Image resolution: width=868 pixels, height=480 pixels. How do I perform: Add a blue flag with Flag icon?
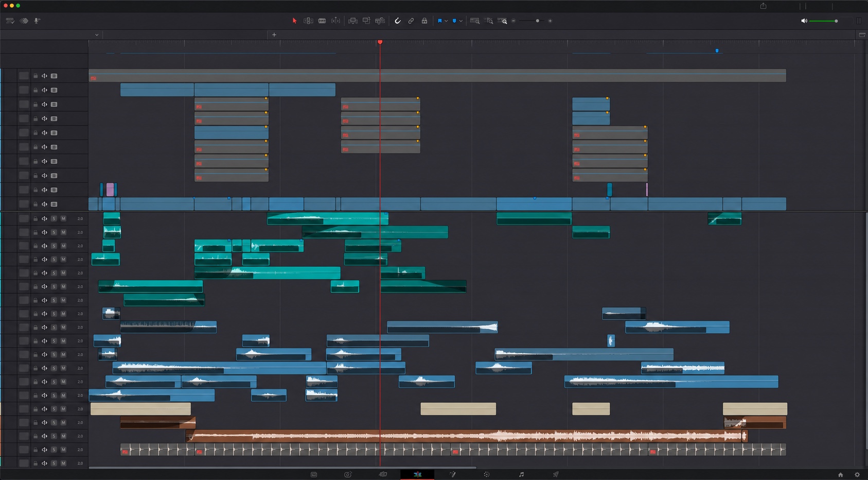pyautogui.click(x=439, y=21)
